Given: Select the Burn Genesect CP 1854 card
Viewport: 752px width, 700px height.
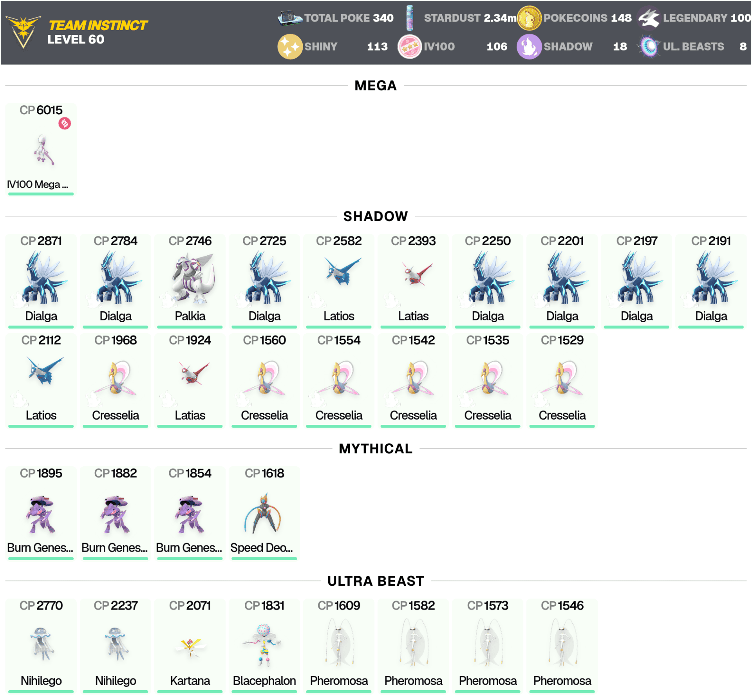Looking at the screenshot, I should coord(190,513).
